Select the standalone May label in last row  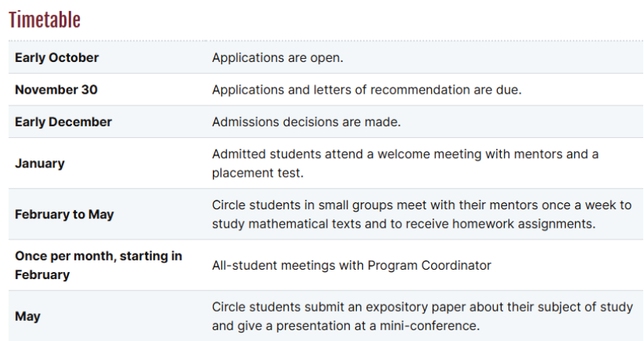pyautogui.click(x=28, y=316)
